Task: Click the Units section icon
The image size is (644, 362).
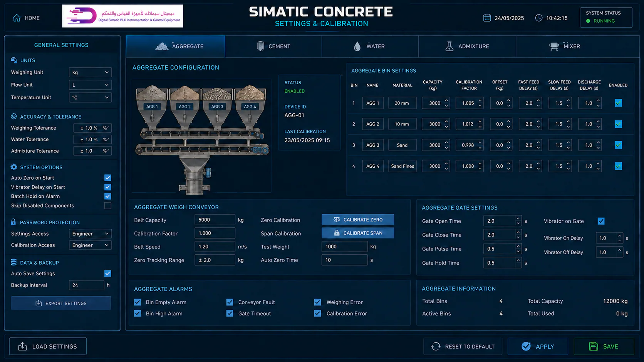Action: [14, 60]
